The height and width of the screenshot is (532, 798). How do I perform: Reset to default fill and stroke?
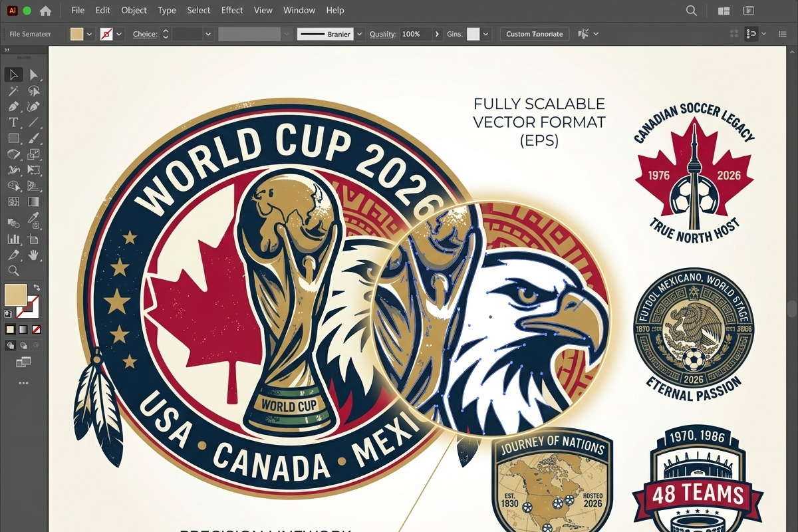8,313
